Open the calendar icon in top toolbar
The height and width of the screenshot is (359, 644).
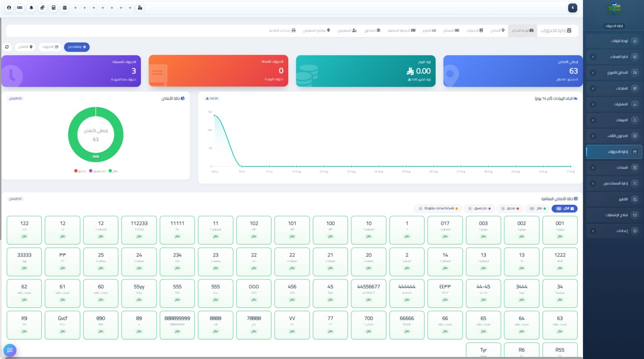click(64, 8)
